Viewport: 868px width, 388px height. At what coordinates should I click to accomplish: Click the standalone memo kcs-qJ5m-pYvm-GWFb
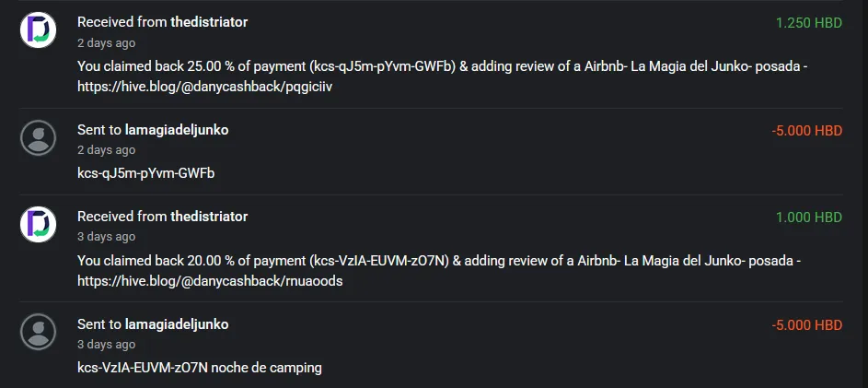pyautogui.click(x=146, y=174)
